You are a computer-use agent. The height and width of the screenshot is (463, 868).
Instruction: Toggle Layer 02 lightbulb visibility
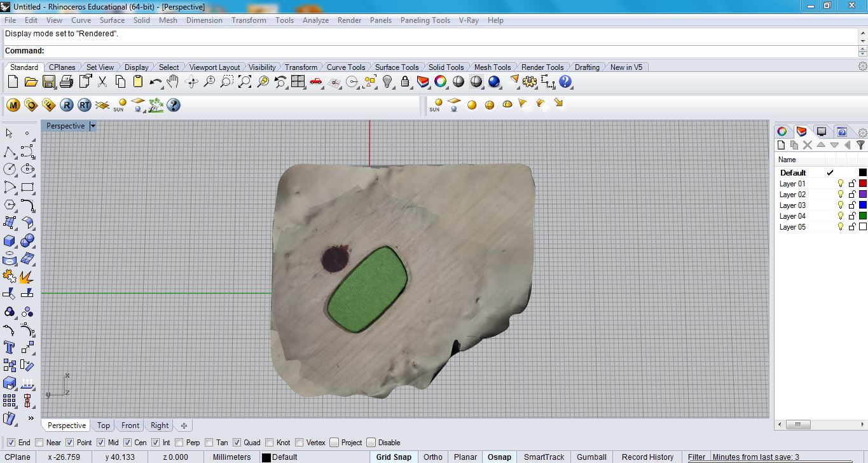840,195
